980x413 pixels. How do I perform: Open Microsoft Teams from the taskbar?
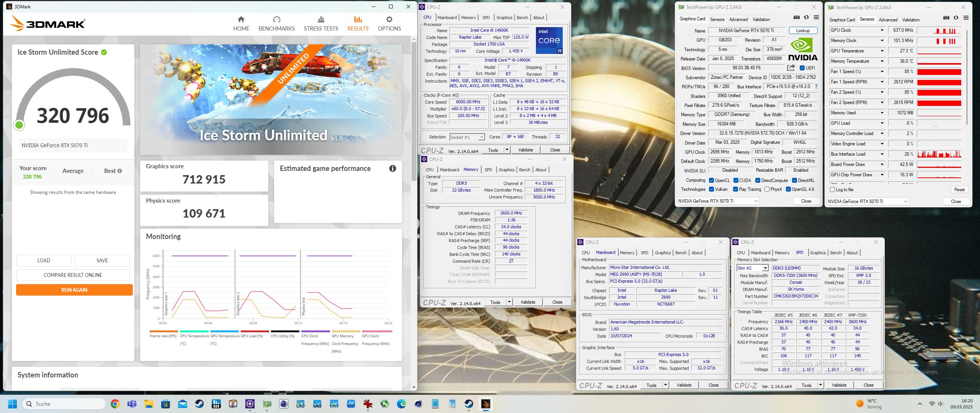point(132,404)
